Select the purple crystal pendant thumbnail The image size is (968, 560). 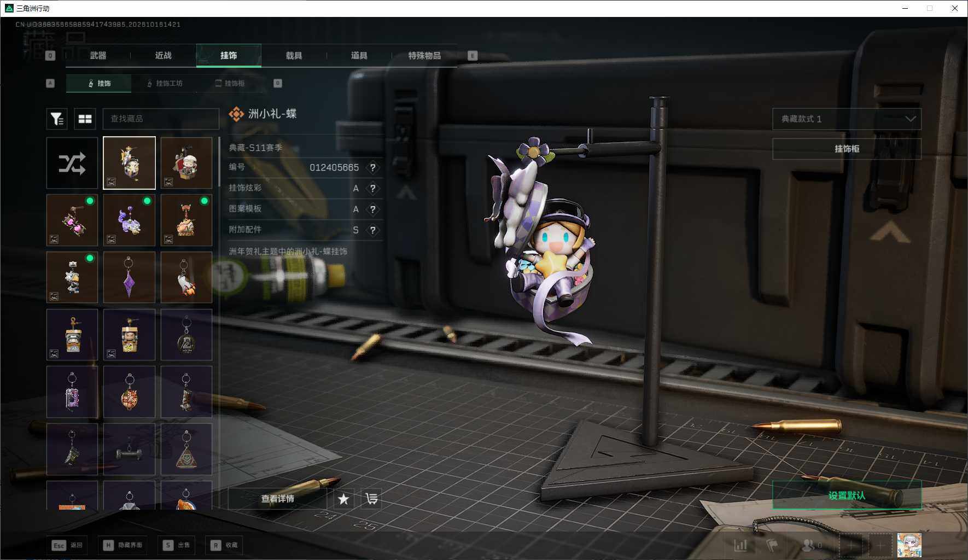tap(129, 277)
